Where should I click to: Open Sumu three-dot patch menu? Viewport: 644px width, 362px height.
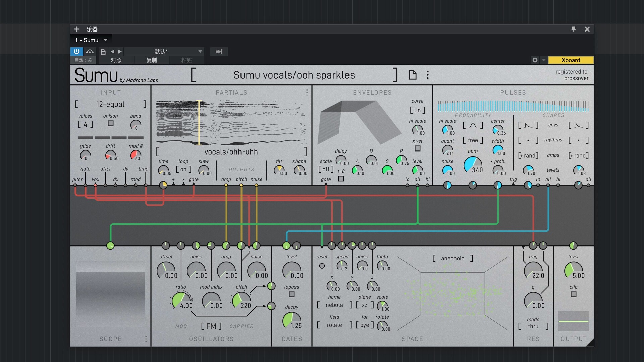point(428,75)
